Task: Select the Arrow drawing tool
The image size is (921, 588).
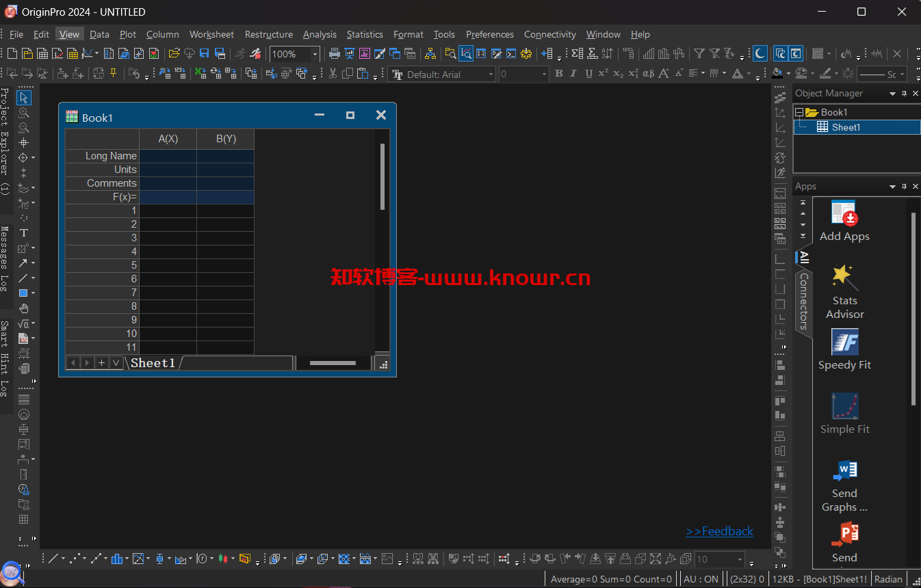Action: [x=23, y=263]
